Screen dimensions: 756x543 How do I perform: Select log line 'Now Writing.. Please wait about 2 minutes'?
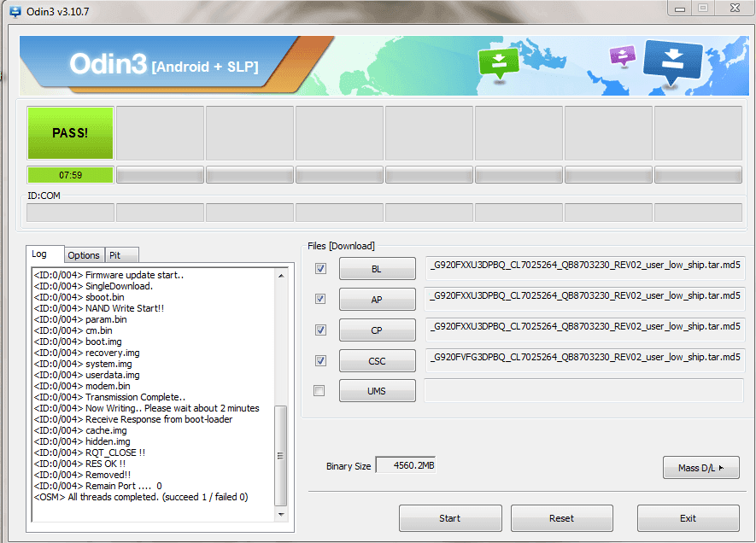pos(147,408)
